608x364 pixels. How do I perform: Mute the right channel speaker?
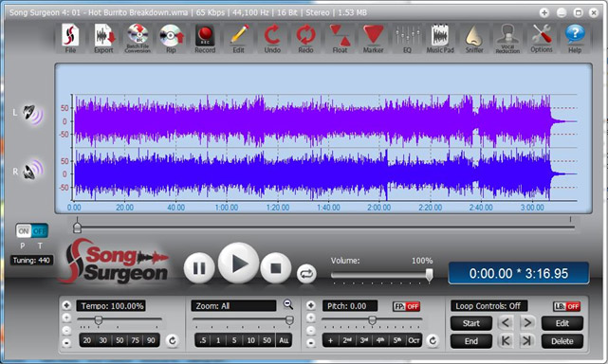tap(33, 171)
